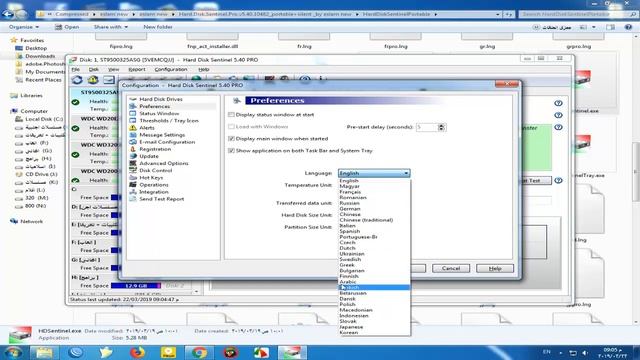The image size is (640, 360).
Task: Click the E-mail Configuration icon
Action: (x=133, y=142)
